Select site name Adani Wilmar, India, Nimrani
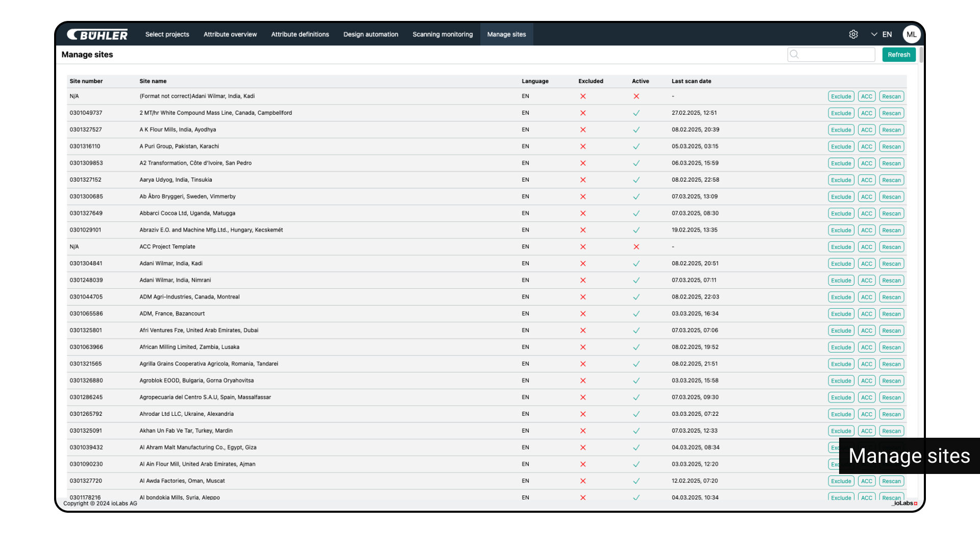The width and height of the screenshot is (980, 551). pos(175,280)
